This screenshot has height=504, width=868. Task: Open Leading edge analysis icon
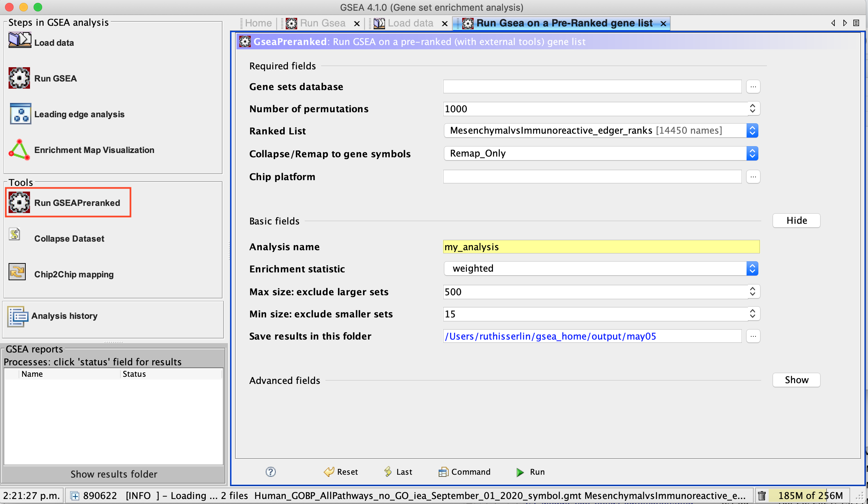click(x=20, y=114)
